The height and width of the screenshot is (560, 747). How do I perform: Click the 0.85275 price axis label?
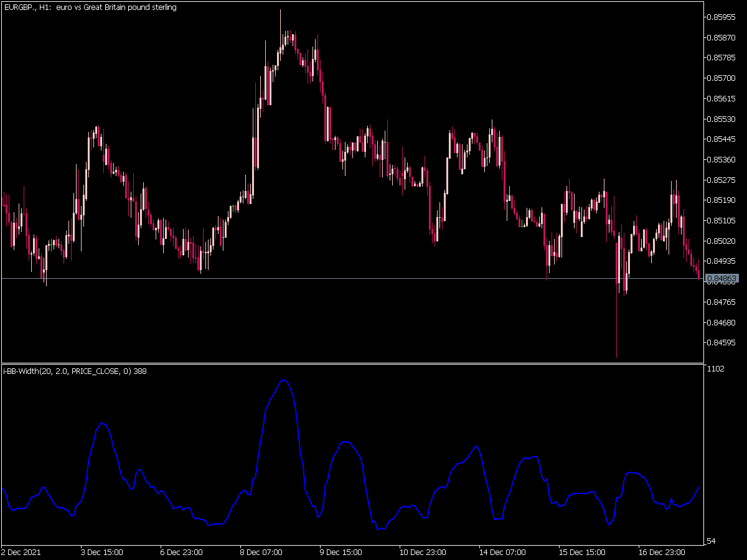coord(723,180)
